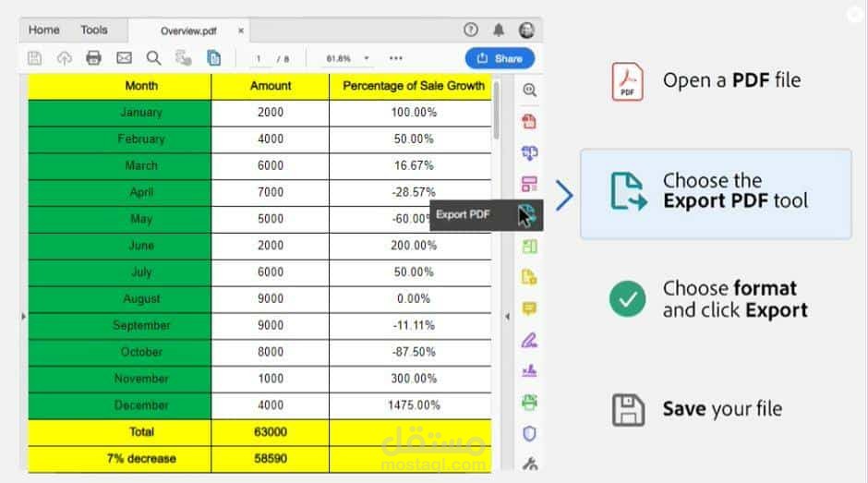Viewport: 868px width, 483px height.
Task: Open notifications bell icon
Action: click(x=499, y=30)
